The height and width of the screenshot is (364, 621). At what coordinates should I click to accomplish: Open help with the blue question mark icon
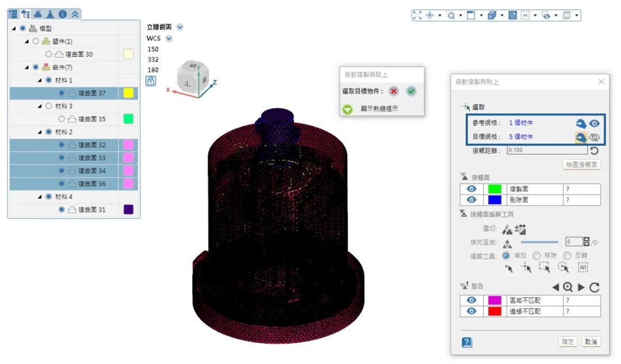click(x=467, y=342)
